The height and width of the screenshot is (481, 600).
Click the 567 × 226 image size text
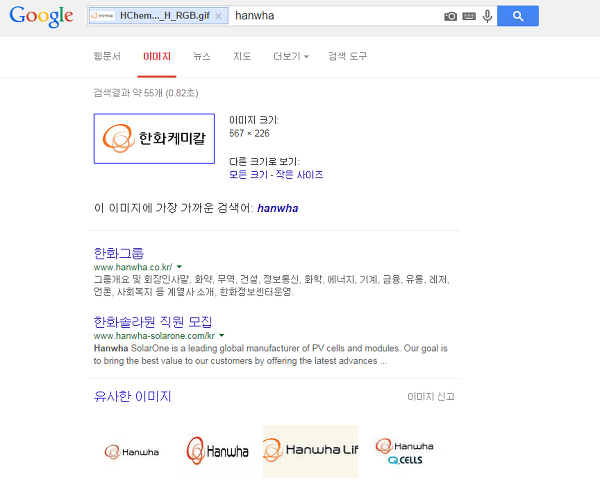tap(249, 133)
